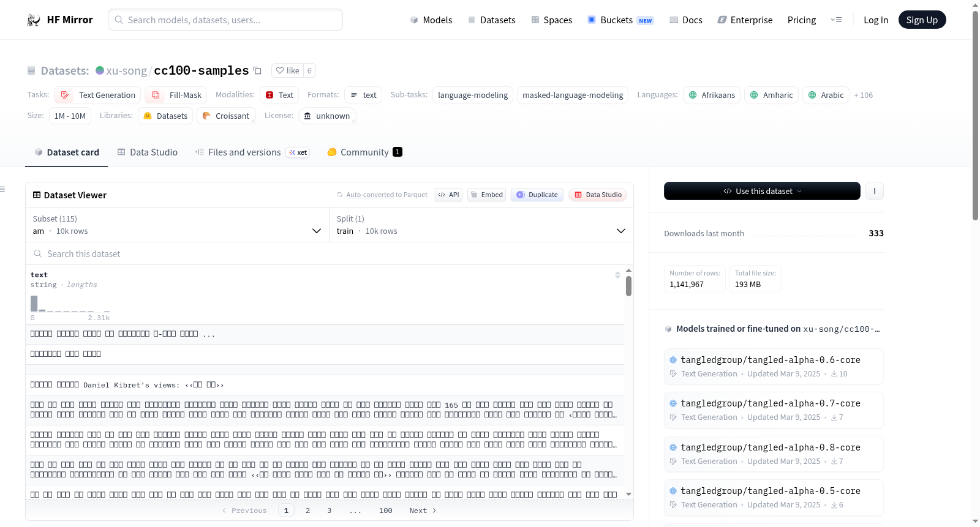Expand the Subset dropdown showing am
The image size is (980, 527).
click(178, 225)
